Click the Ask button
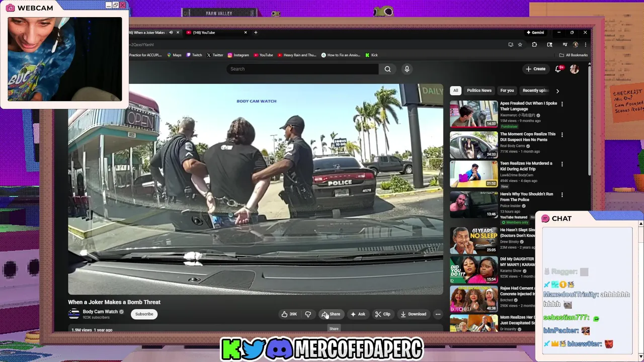 (x=358, y=314)
